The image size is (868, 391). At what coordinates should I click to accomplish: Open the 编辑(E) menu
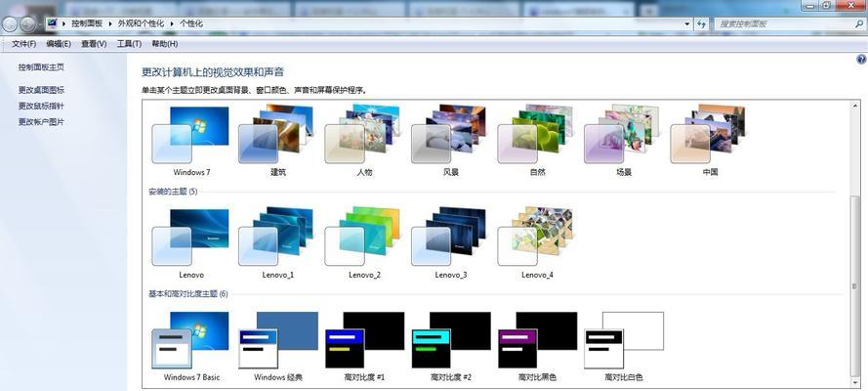click(x=59, y=44)
